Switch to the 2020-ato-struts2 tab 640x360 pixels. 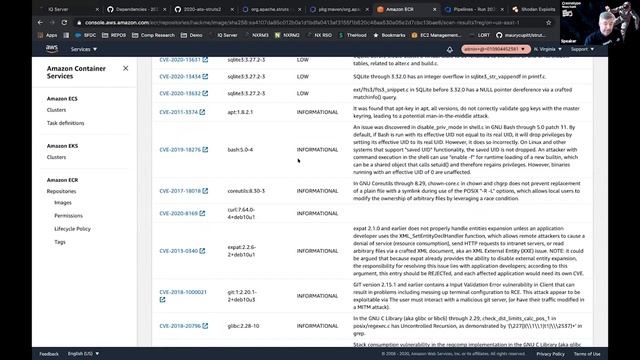coord(203,9)
